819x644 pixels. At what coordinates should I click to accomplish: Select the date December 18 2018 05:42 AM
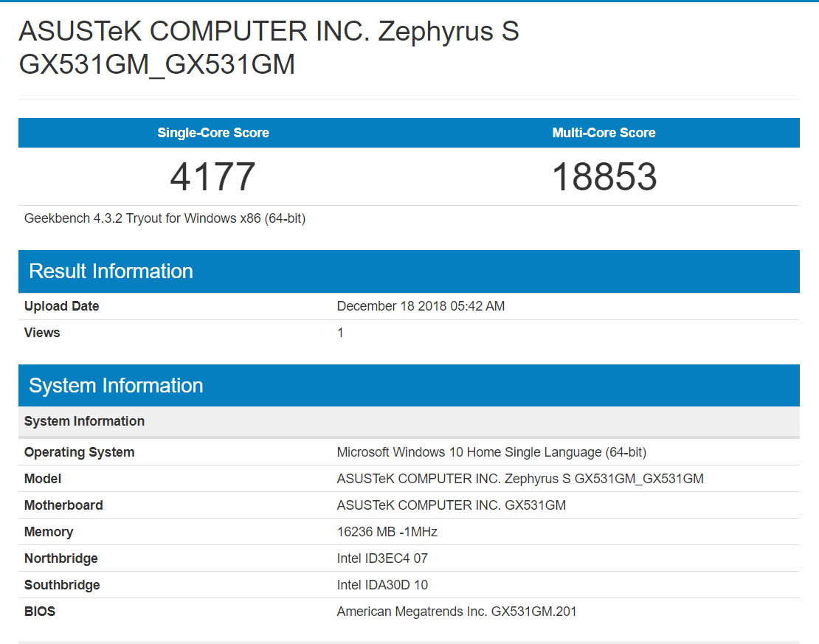[421, 306]
